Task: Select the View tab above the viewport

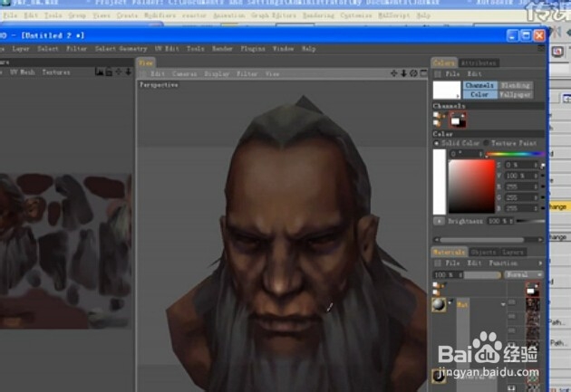Action: (x=146, y=62)
